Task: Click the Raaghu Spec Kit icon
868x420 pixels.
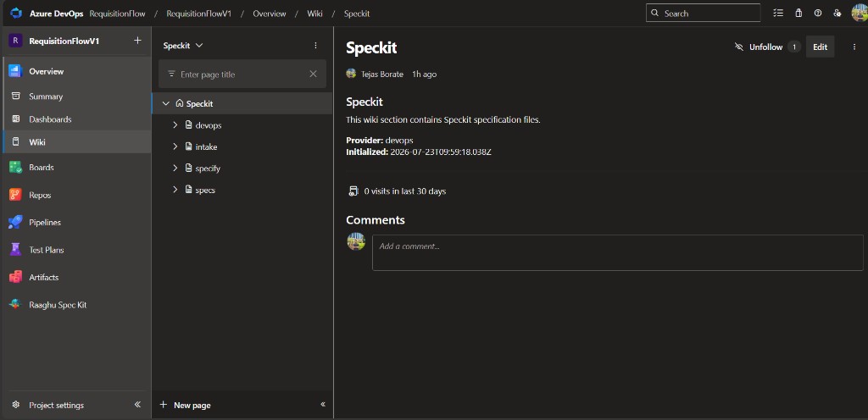Action: (x=15, y=305)
